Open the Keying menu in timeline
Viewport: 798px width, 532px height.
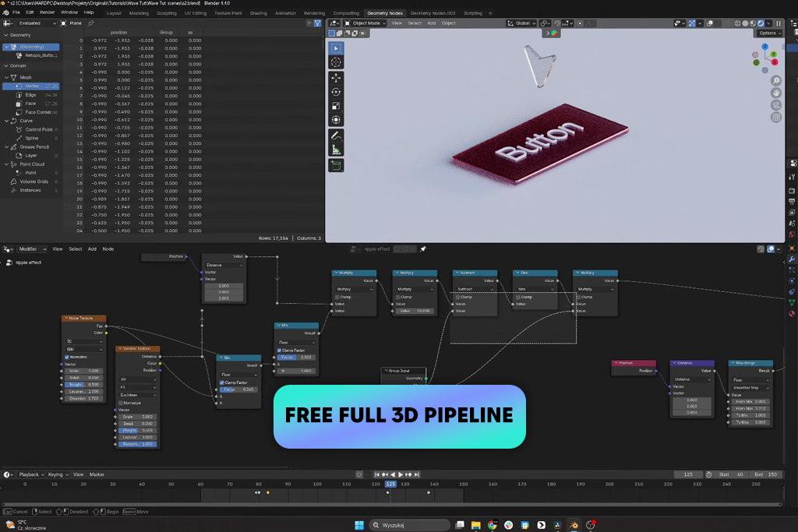click(58, 474)
